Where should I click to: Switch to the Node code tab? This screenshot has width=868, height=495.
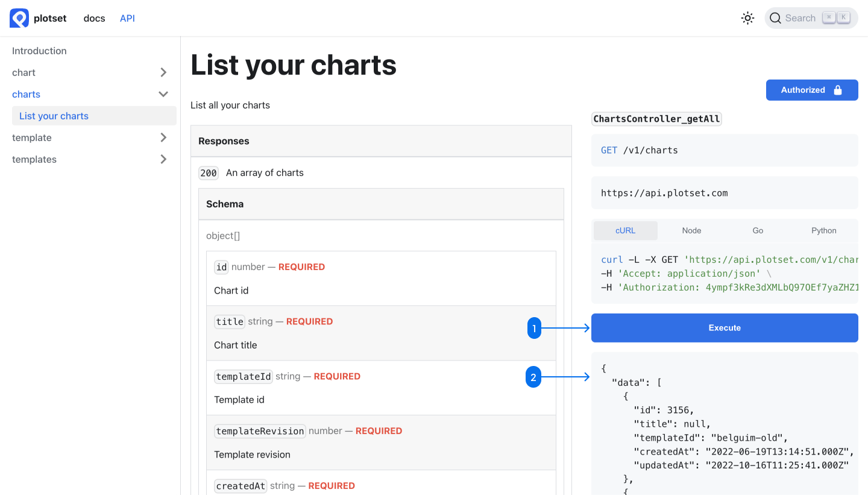691,230
